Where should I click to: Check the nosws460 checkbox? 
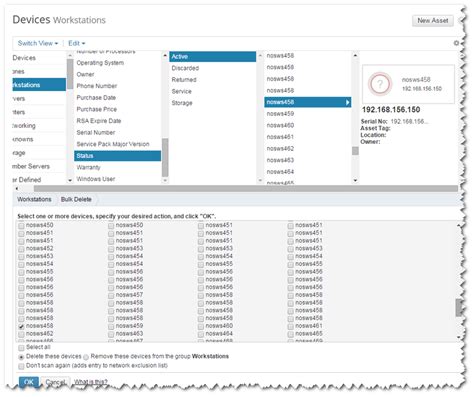201,326
